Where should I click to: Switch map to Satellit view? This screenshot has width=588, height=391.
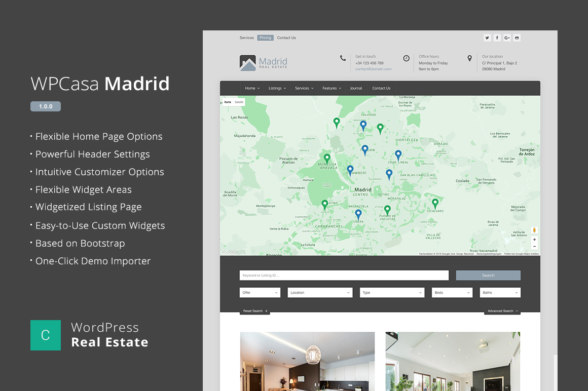[x=239, y=102]
